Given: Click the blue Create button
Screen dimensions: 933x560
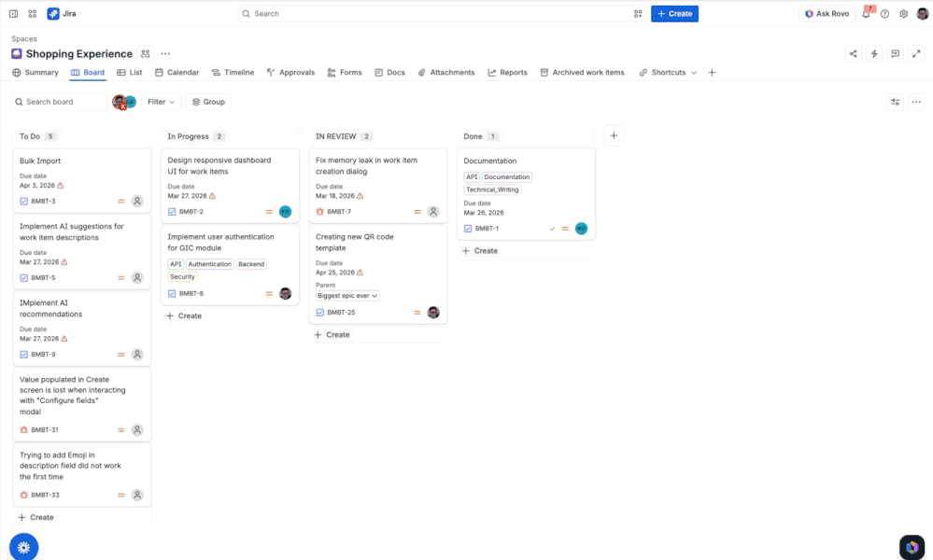Looking at the screenshot, I should click(674, 14).
